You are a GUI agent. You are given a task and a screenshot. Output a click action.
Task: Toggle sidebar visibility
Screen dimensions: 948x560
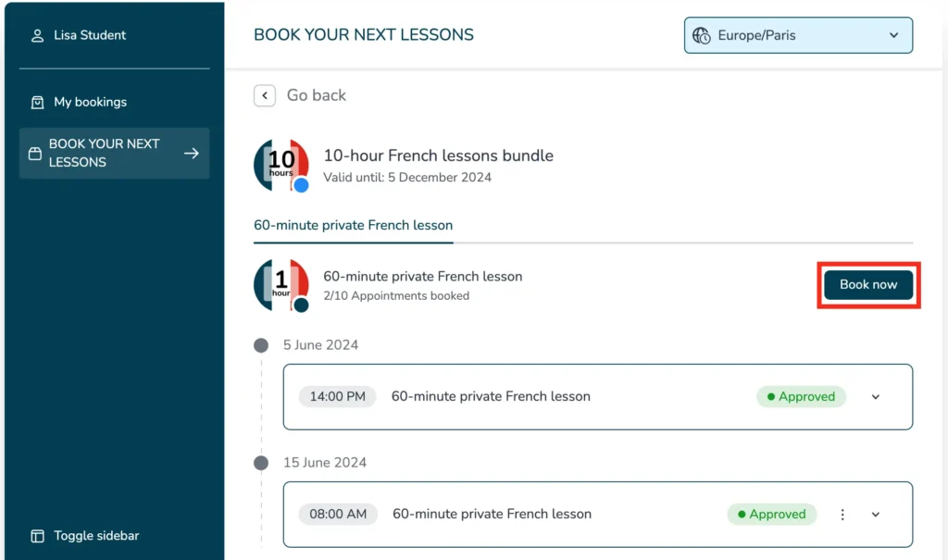[x=96, y=536]
